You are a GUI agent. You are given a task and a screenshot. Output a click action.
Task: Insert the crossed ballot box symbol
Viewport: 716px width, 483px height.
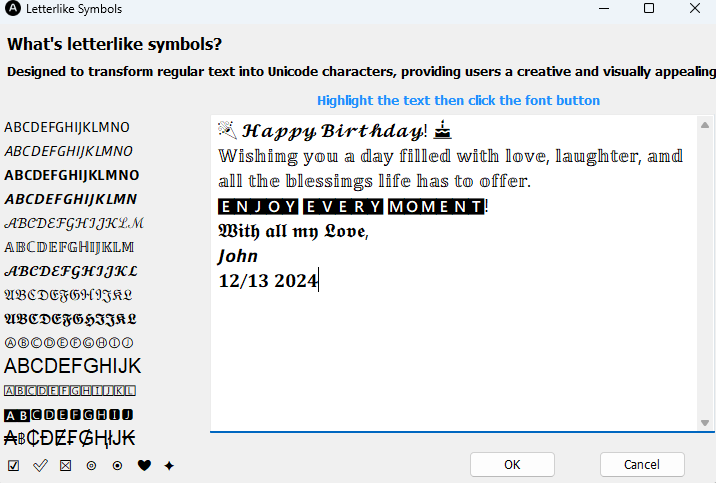coord(66,465)
